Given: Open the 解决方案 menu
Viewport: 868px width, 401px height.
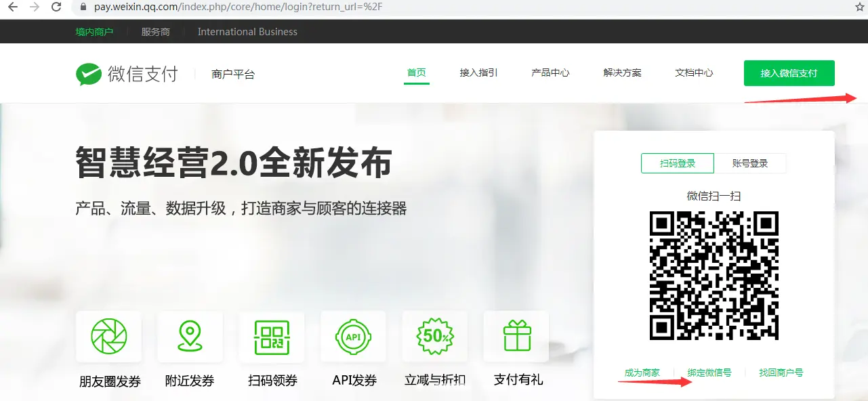Looking at the screenshot, I should [621, 72].
